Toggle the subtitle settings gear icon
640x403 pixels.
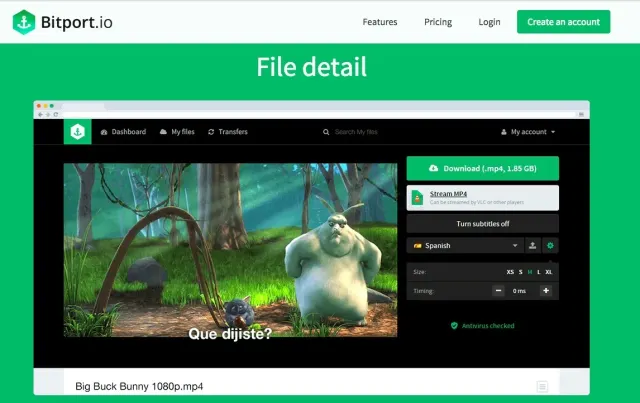(550, 245)
